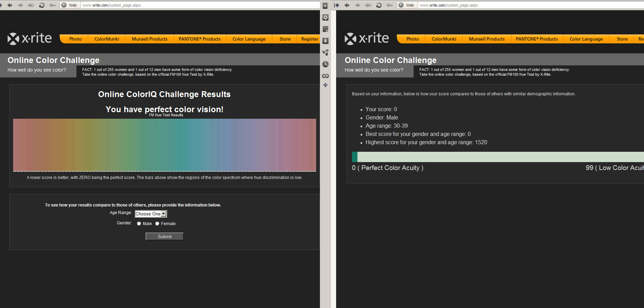Viewport: 644px width, 308px height.
Task: Select the Female gender radio button
Action: (157, 224)
